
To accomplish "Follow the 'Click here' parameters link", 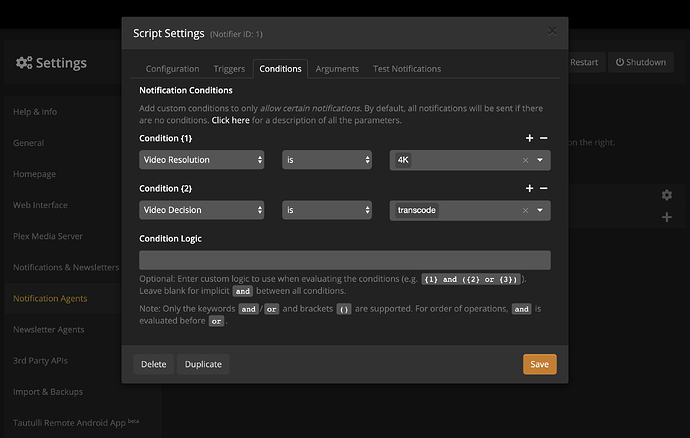I will [231, 120].
